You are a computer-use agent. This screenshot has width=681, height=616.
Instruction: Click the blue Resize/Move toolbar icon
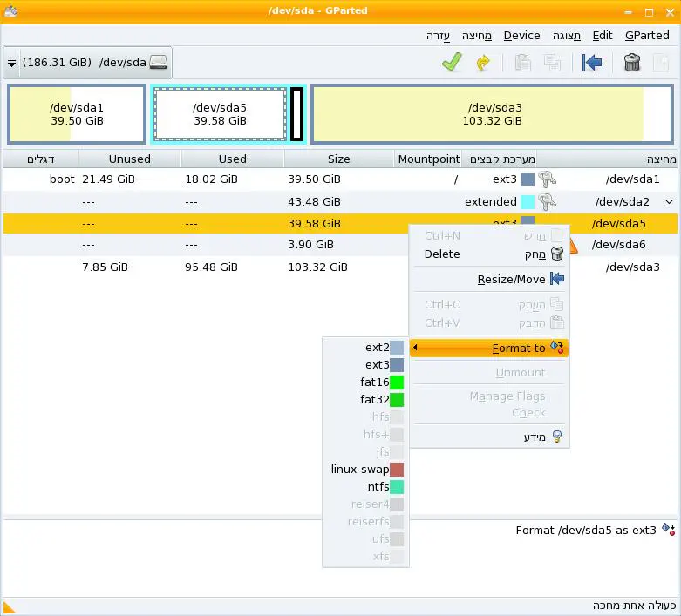point(592,63)
